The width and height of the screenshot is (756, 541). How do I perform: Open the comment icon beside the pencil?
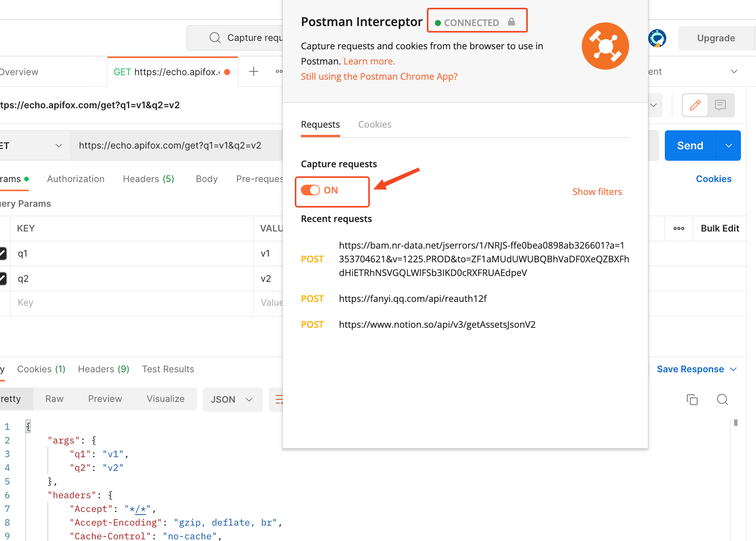click(720, 105)
